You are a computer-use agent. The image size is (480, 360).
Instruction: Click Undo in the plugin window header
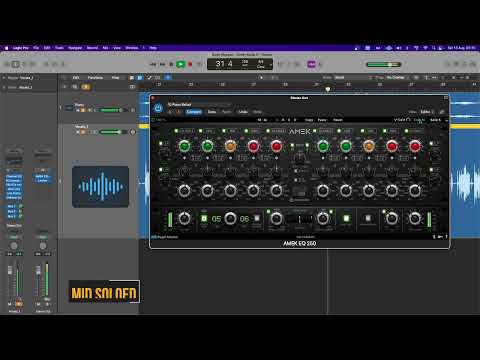coord(243,112)
